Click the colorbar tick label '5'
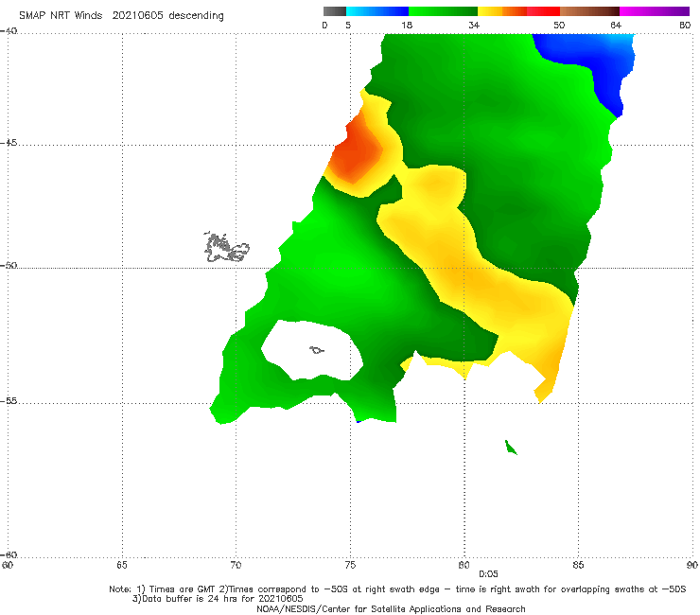Screen dimensions: 700x615 (x=348, y=25)
